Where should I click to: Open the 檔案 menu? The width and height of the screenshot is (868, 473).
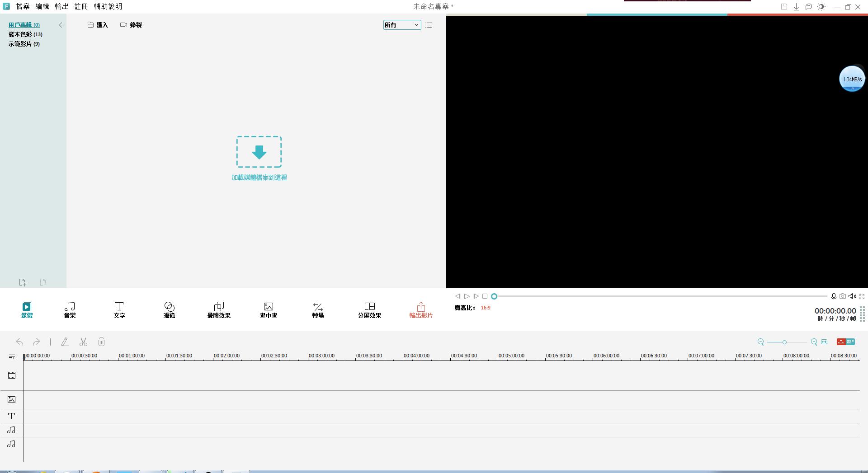coord(23,6)
